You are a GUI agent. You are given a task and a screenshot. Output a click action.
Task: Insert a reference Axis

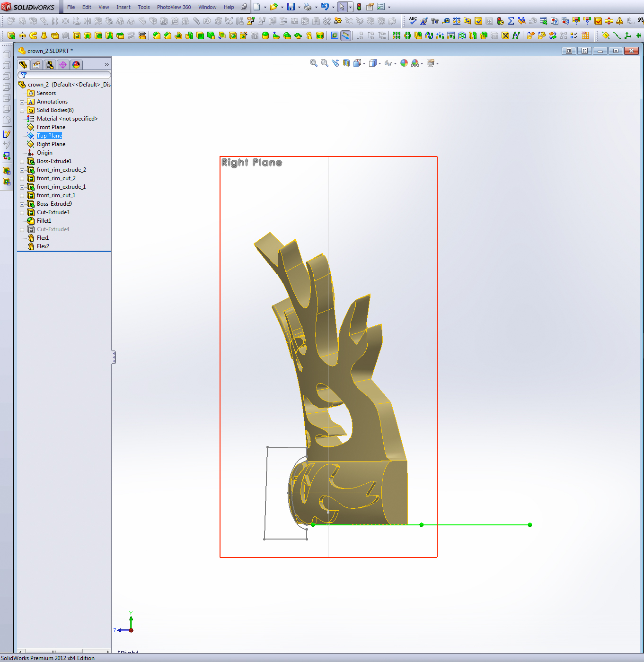coord(617,35)
